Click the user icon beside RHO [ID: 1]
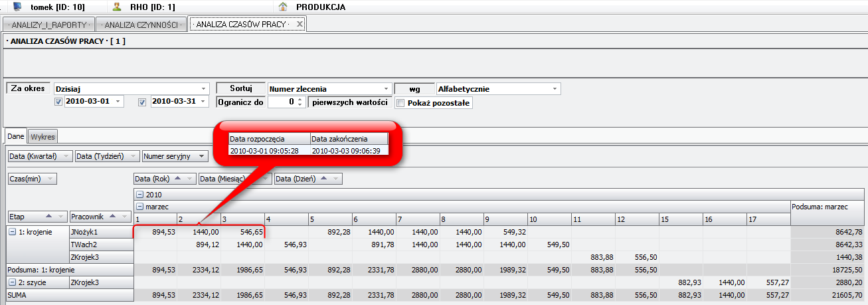Viewport: 868px width, 305px height. [x=117, y=7]
